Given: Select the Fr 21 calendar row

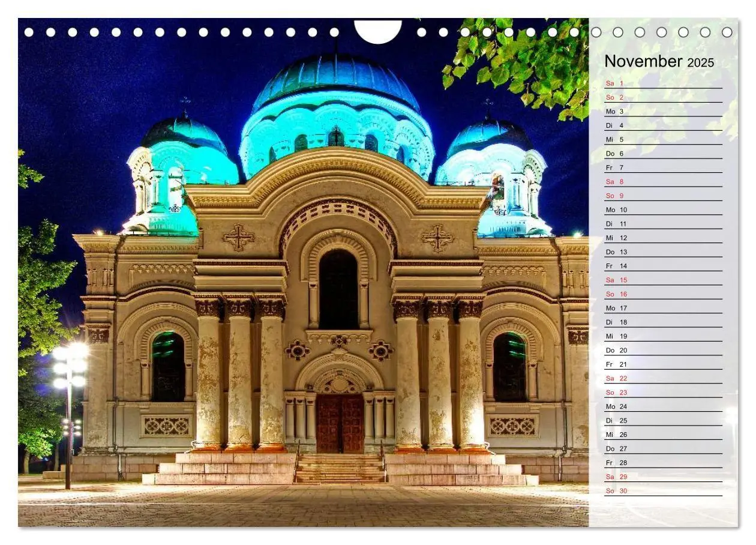Looking at the screenshot, I should click(x=663, y=364).
